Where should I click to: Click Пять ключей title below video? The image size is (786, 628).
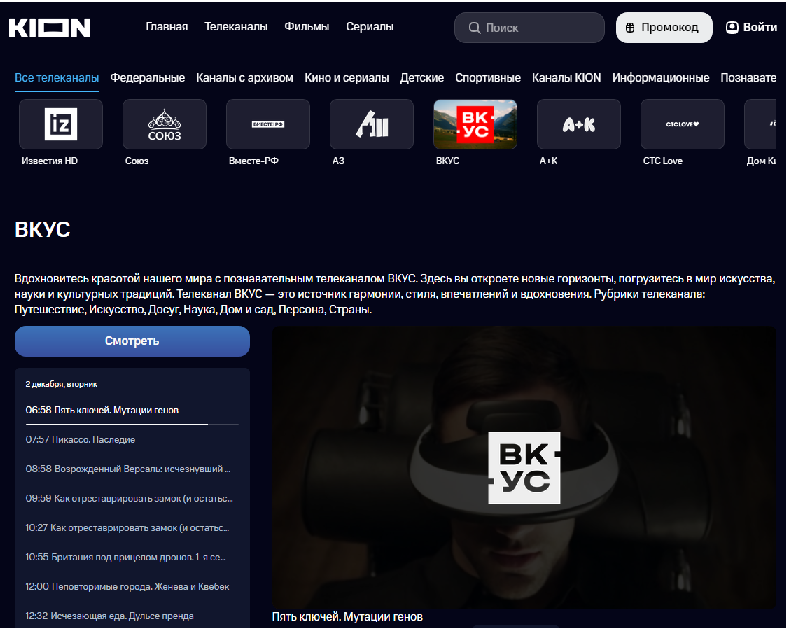pos(347,617)
